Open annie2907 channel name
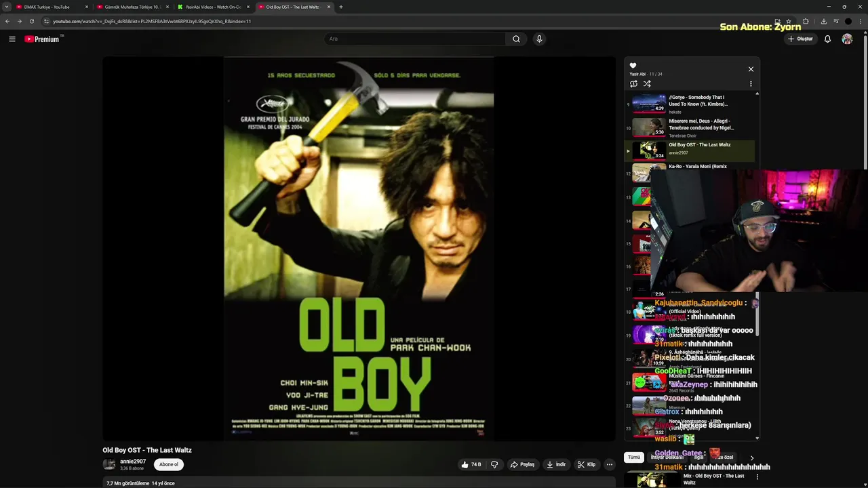 tap(133, 462)
